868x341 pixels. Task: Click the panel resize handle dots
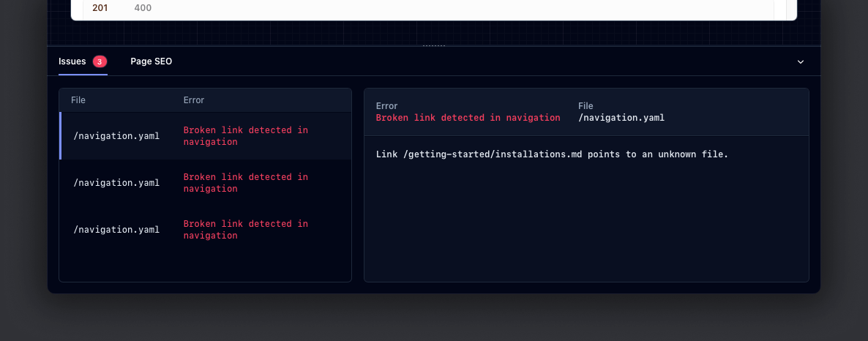(434, 45)
